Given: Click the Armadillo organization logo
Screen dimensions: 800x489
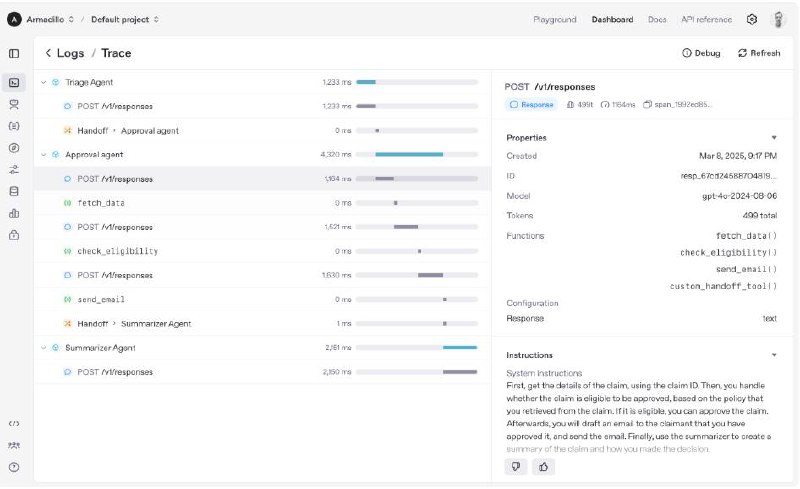Looking at the screenshot, I should (14, 19).
